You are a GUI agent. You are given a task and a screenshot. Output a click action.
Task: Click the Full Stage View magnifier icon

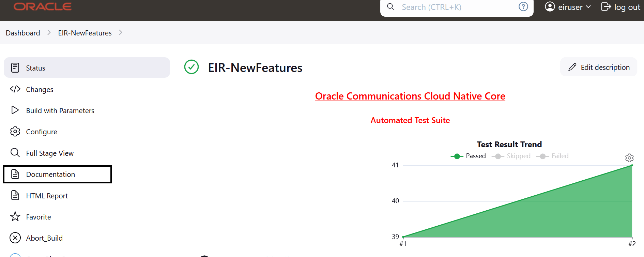click(15, 153)
